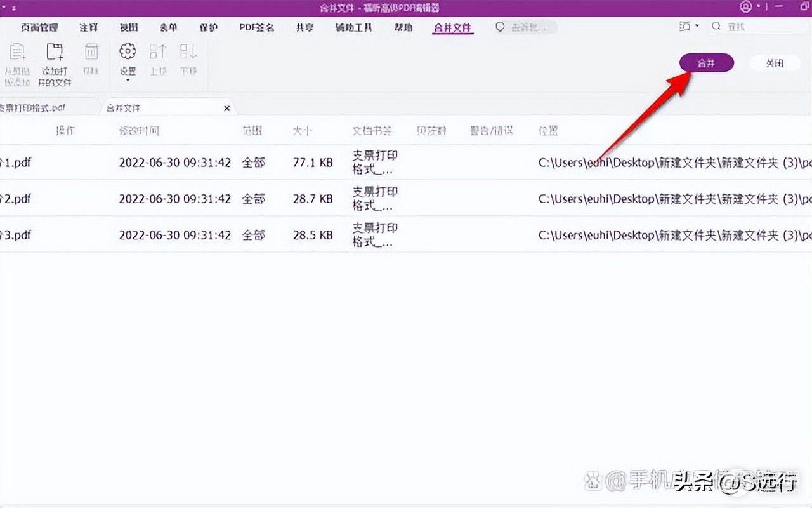Click the user account icon in title bar
The image size is (812, 508).
click(x=745, y=7)
